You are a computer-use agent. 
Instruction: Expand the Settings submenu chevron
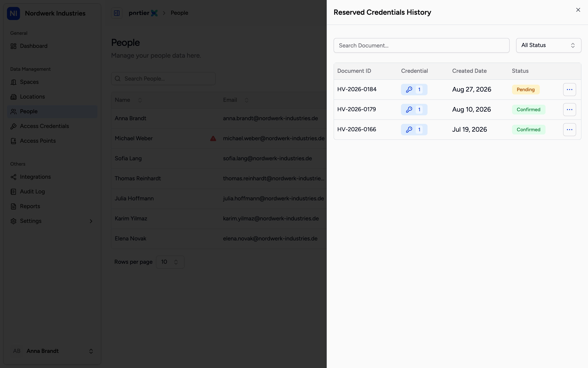point(91,221)
